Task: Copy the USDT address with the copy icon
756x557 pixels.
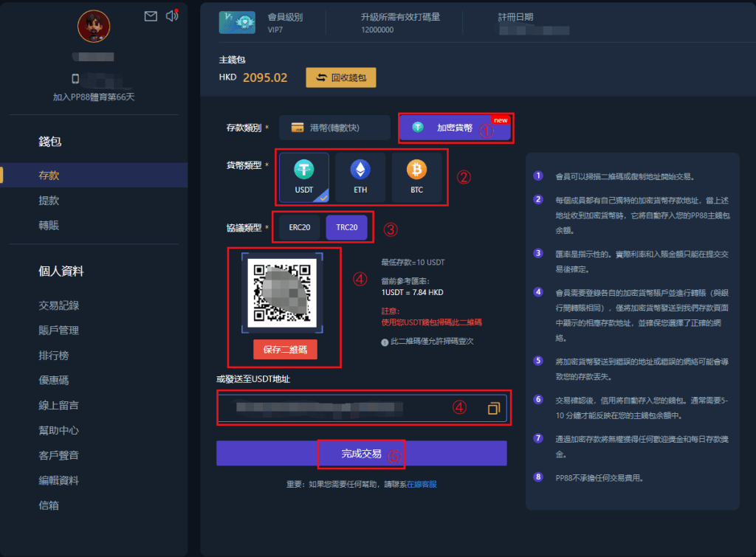Action: pyautogui.click(x=494, y=409)
